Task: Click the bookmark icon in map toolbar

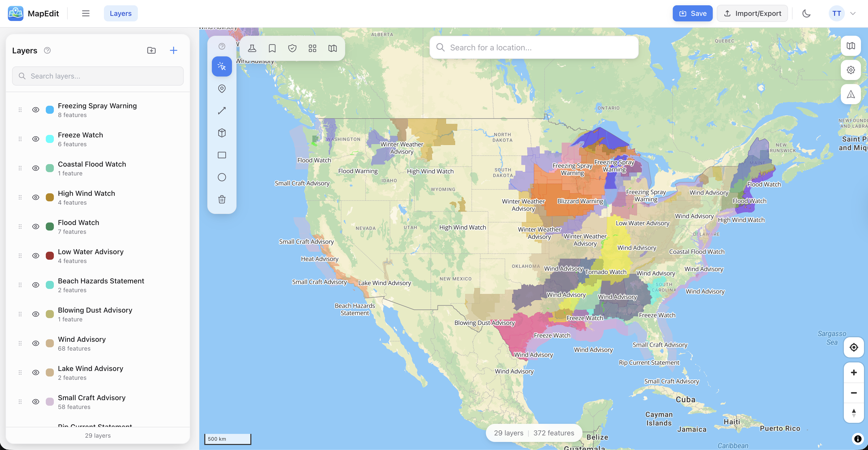Action: (272, 49)
